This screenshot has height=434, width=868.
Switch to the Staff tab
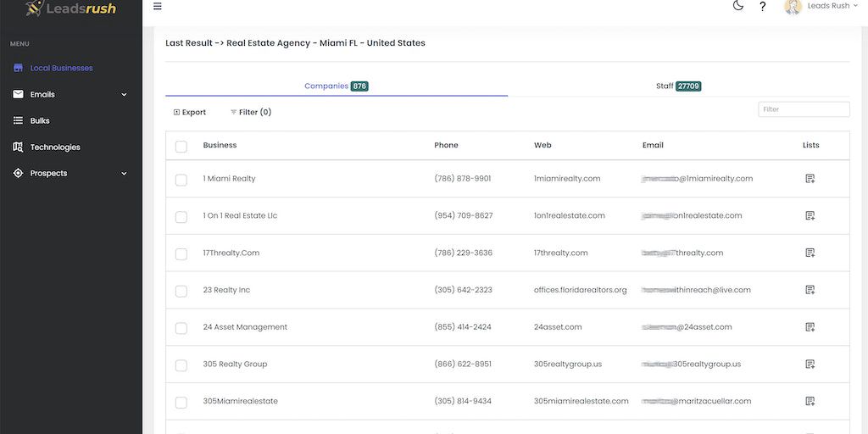coord(678,86)
